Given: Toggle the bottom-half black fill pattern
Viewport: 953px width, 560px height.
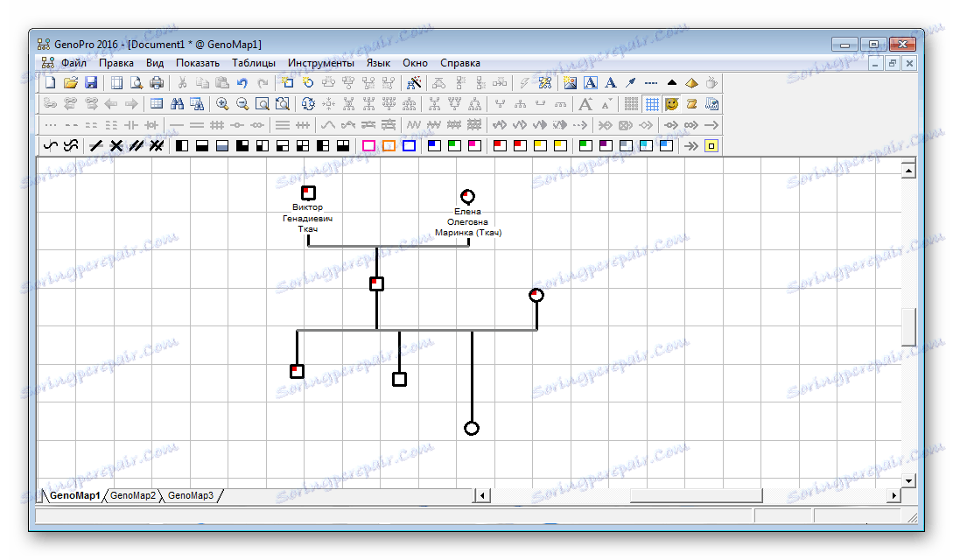Looking at the screenshot, I should pos(202,146).
